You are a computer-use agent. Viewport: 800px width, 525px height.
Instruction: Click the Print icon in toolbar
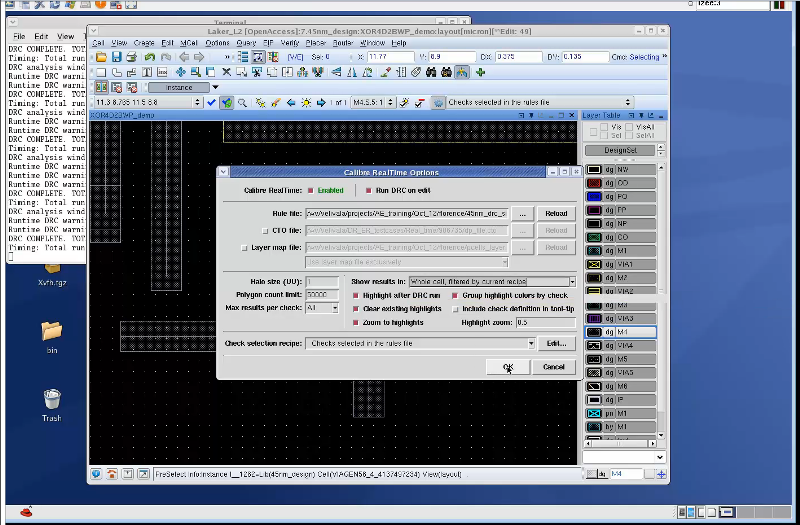click(x=131, y=57)
